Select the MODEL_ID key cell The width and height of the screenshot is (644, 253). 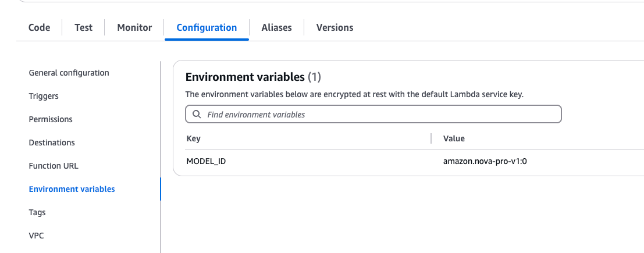pyautogui.click(x=206, y=162)
